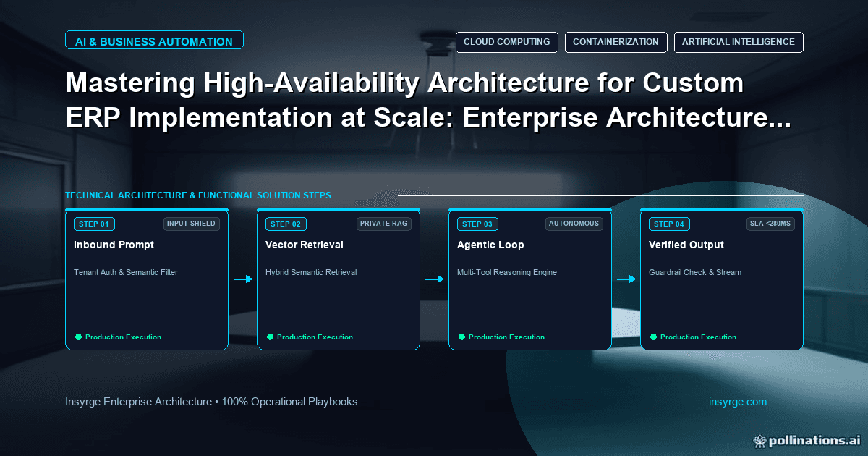The image size is (868, 456).
Task: Click Tenant Auth & Semantic Filter text
Action: tap(126, 272)
